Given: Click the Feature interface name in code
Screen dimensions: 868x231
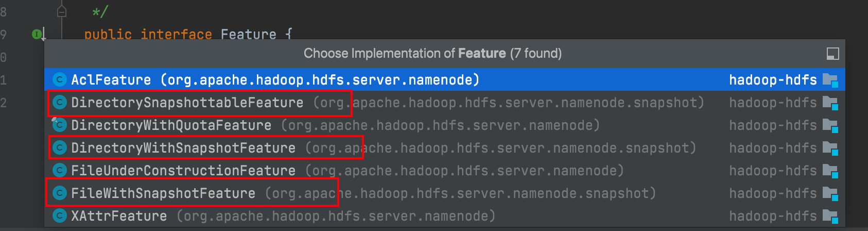Looking at the screenshot, I should click(248, 35).
